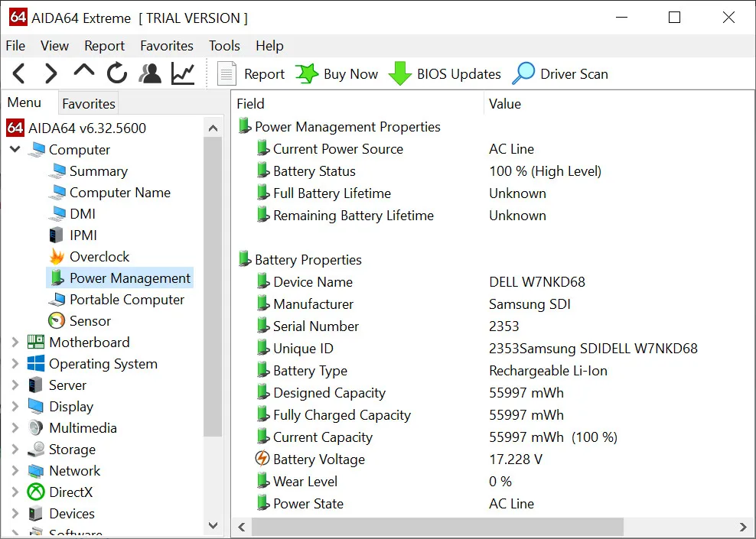Select the IPMI server icon in the tree
This screenshot has width=756, height=539.
(x=57, y=235)
